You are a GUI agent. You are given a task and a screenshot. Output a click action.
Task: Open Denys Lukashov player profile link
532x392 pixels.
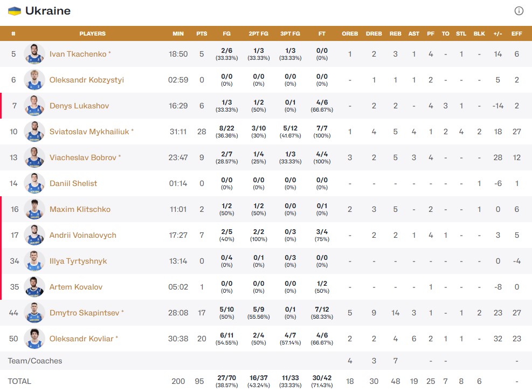[79, 106]
